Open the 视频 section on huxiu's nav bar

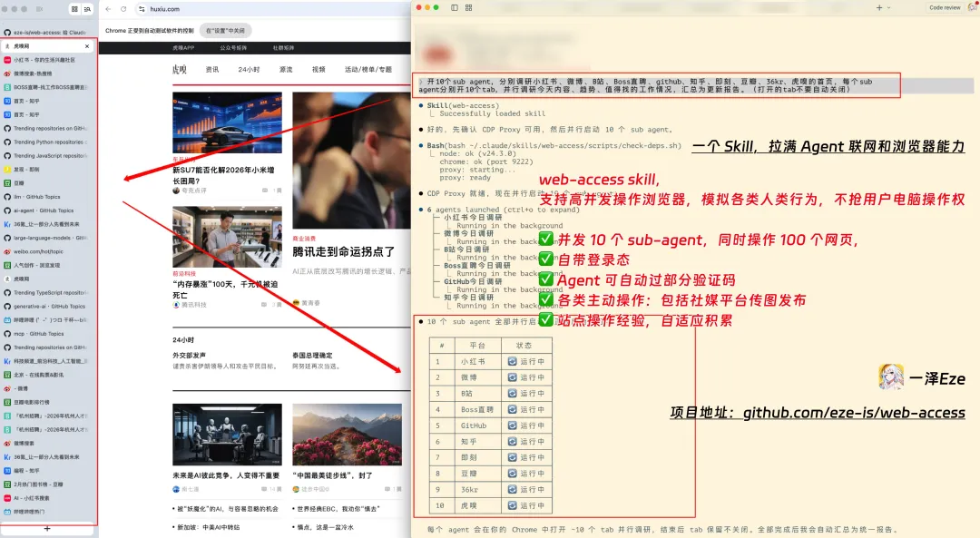pos(318,69)
